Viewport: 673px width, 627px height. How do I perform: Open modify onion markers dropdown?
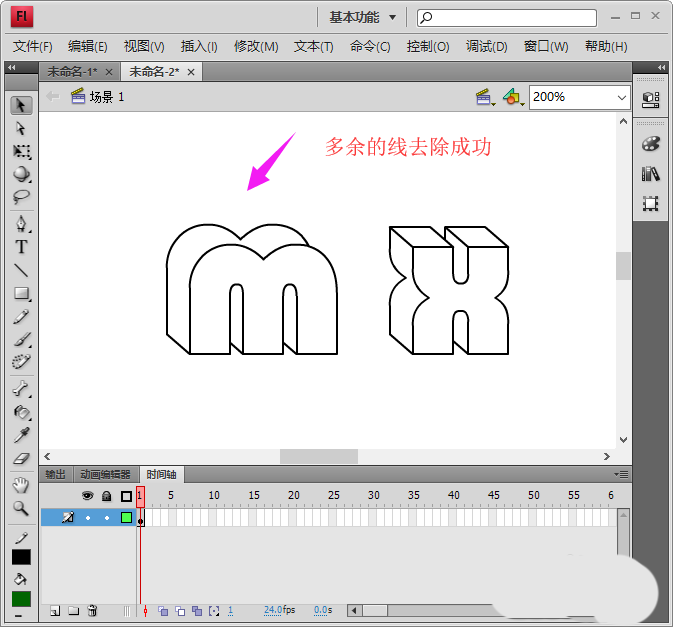pyautogui.click(x=214, y=611)
